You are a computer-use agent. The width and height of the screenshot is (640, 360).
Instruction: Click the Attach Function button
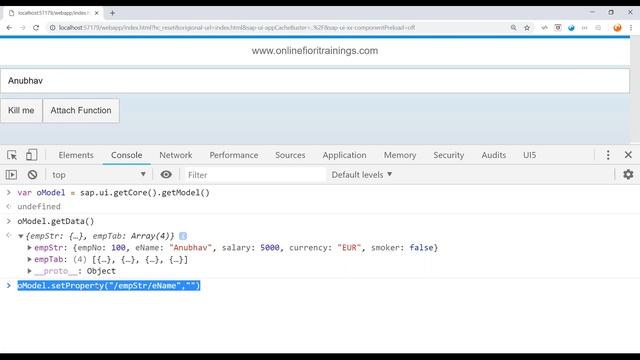click(x=81, y=110)
